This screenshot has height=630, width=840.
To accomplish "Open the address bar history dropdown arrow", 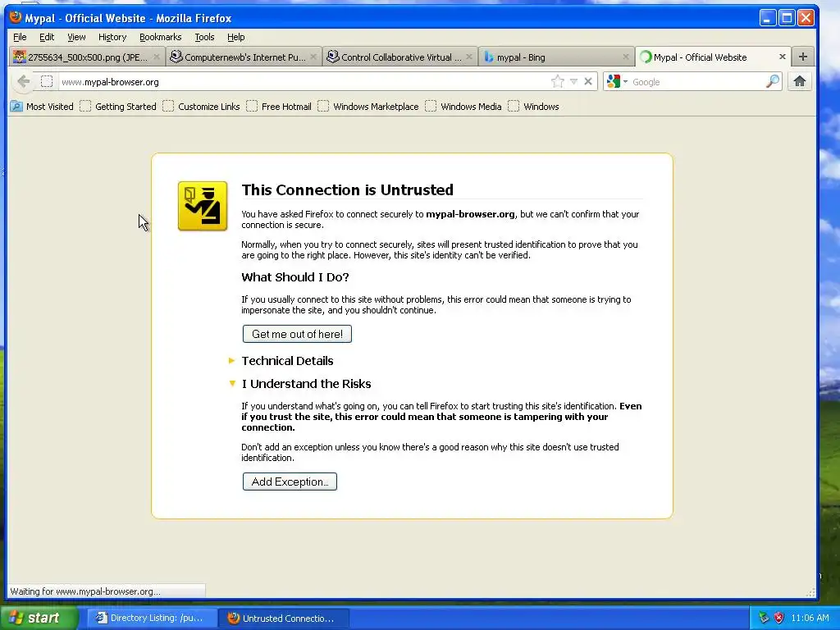I will click(573, 81).
